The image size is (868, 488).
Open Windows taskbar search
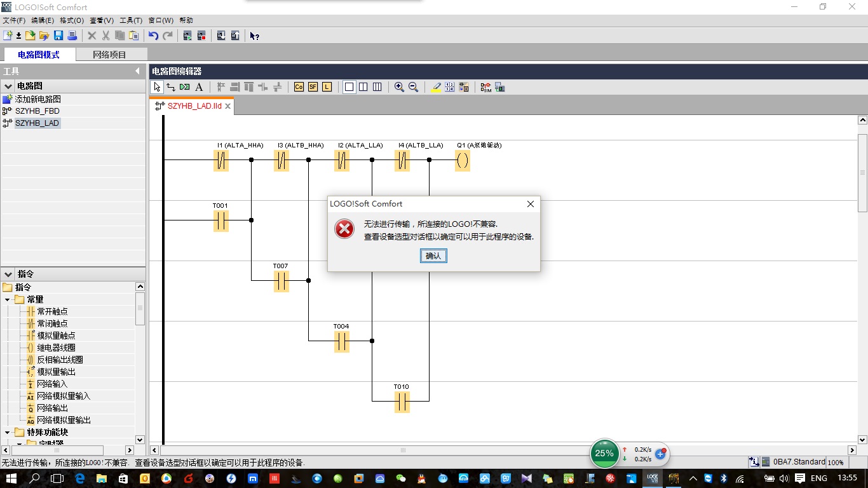click(x=35, y=478)
